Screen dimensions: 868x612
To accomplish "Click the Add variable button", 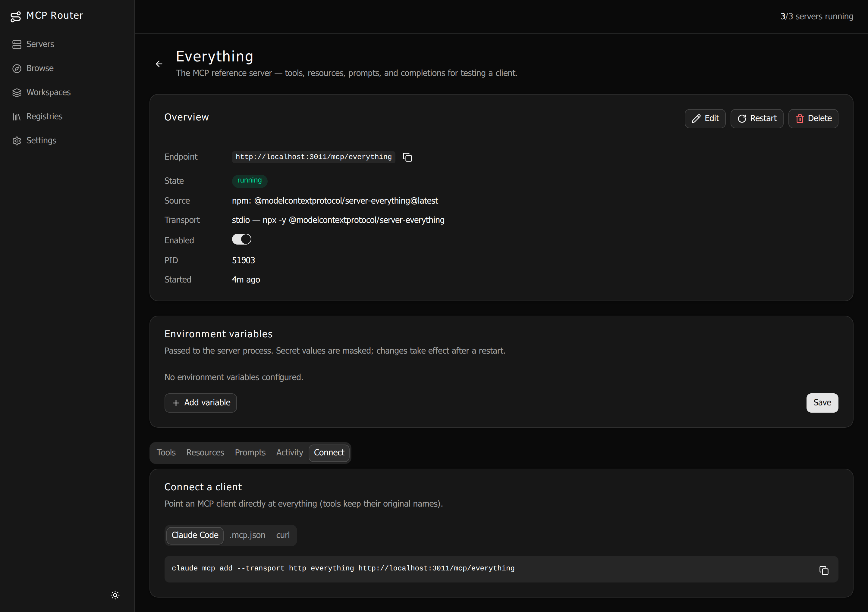I will (x=201, y=403).
